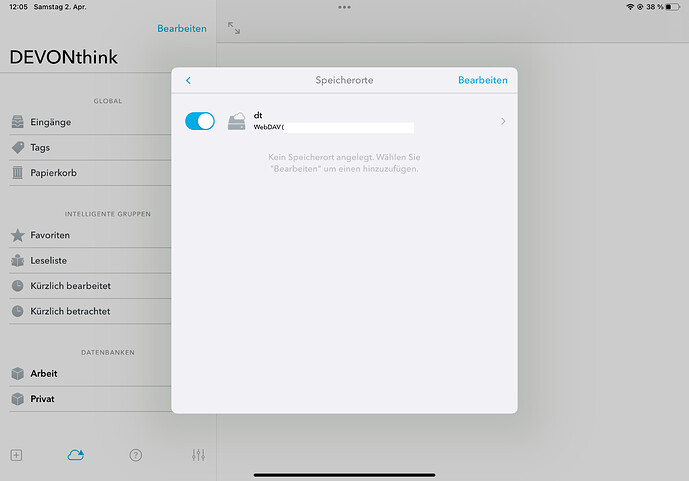Screen dimensions: 689x481
Task: Tap Bearbeiten in the Speicherorte popup
Action: coord(482,80)
